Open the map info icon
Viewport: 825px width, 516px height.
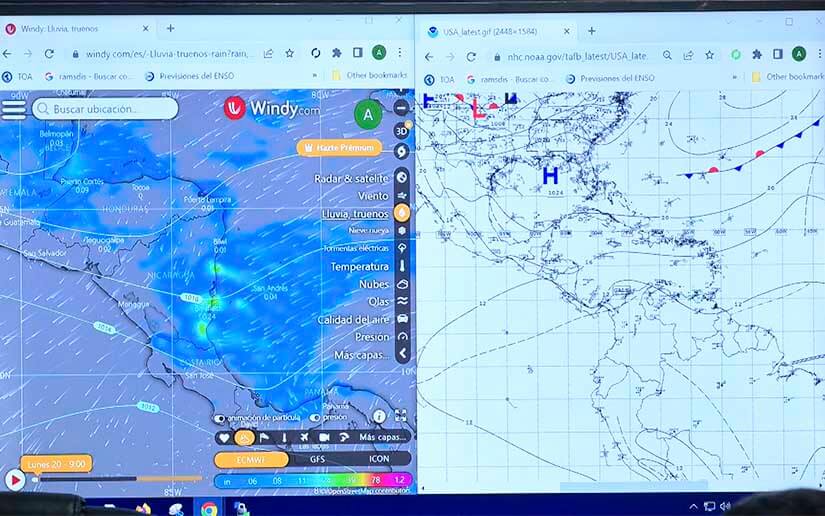tap(378, 417)
